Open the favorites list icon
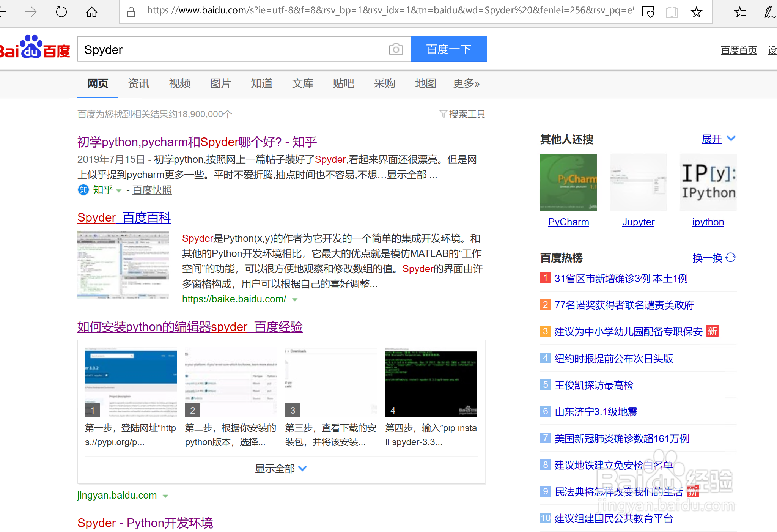Screen dimensions: 777x532 [740, 12]
